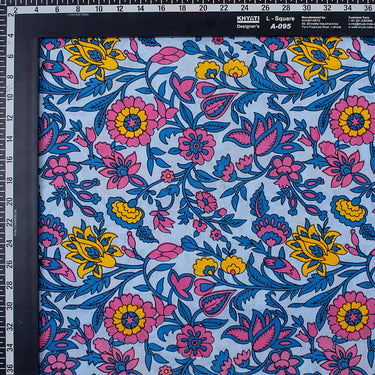Click the number 26 on the left ruler
This screenshot has width=375, height=375.
tap(10, 264)
